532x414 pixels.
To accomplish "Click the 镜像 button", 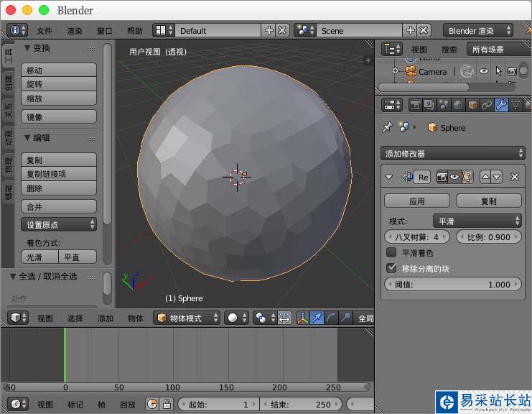I will [59, 117].
